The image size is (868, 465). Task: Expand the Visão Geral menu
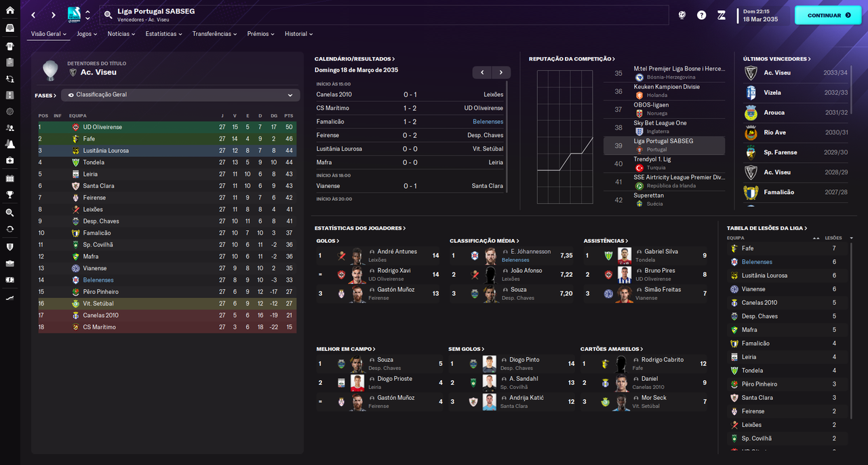[49, 34]
